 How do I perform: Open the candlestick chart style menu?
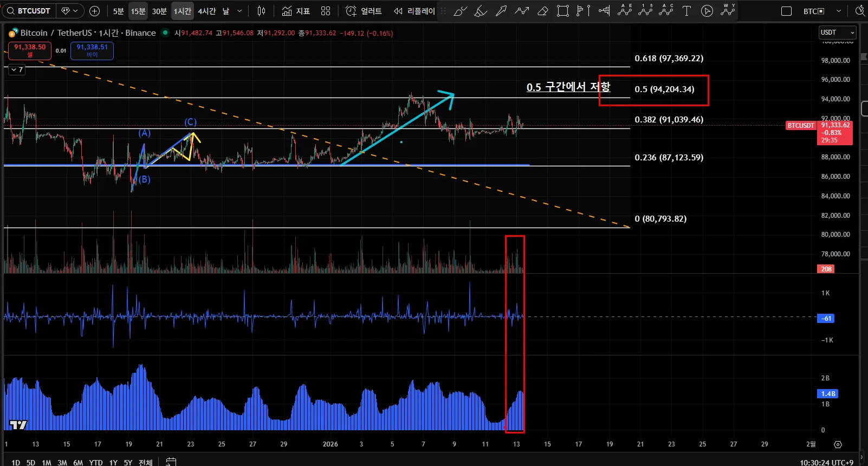(x=261, y=11)
